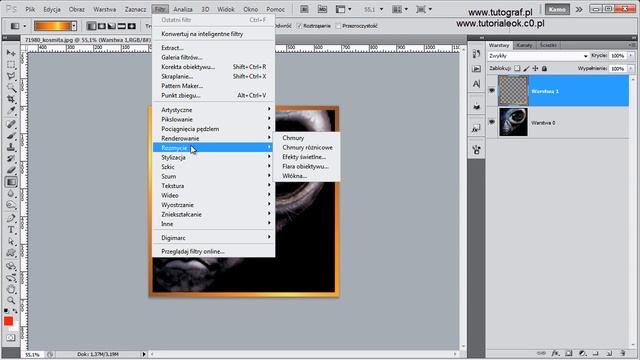Screen dimensions: 640x360
Task: Select the Healing Brush tool
Action: pyautogui.click(x=11, y=124)
